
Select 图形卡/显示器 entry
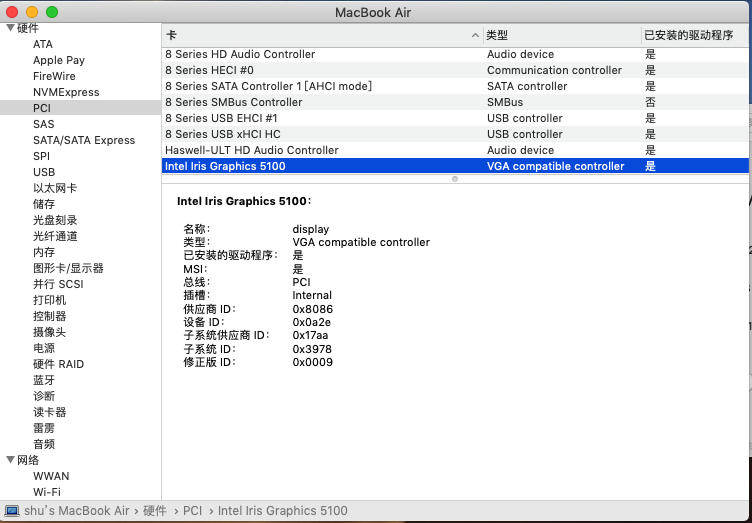pyautogui.click(x=68, y=268)
